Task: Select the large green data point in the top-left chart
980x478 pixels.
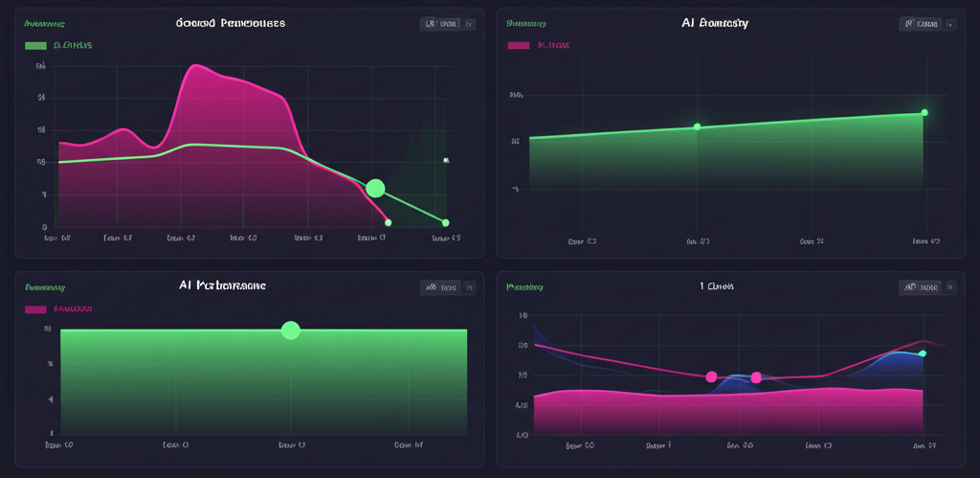Action: click(x=375, y=188)
